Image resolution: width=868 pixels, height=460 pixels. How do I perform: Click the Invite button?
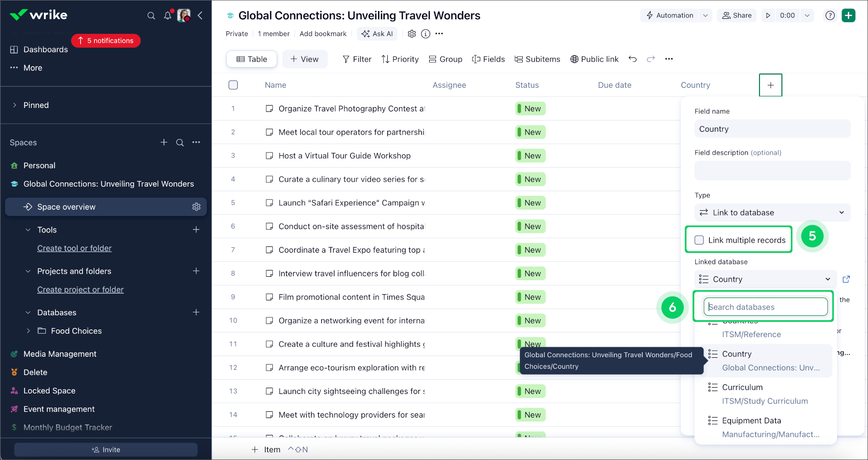coord(106,449)
